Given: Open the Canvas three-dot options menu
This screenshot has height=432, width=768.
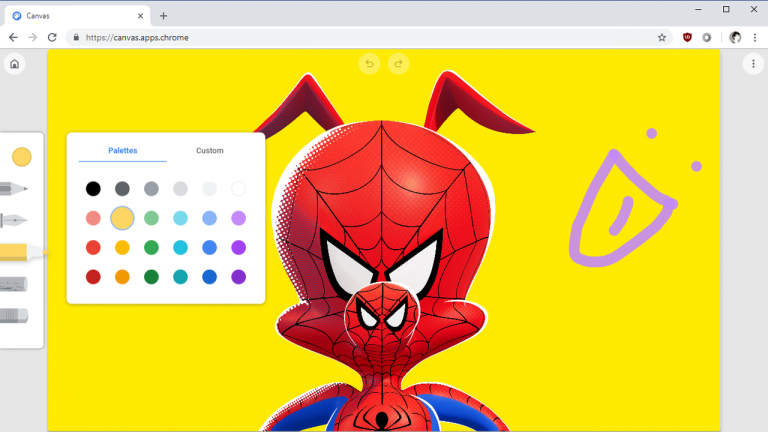Looking at the screenshot, I should pos(753,64).
